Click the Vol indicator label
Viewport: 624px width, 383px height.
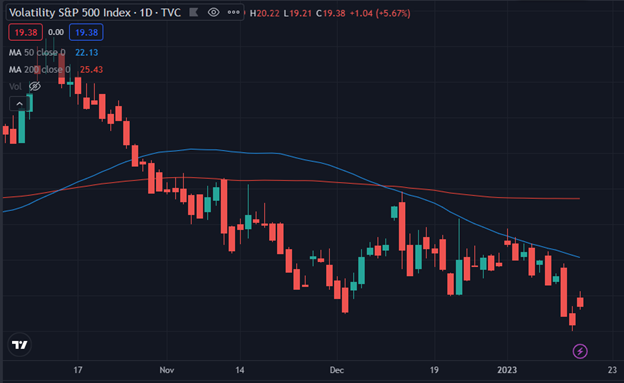(x=15, y=86)
